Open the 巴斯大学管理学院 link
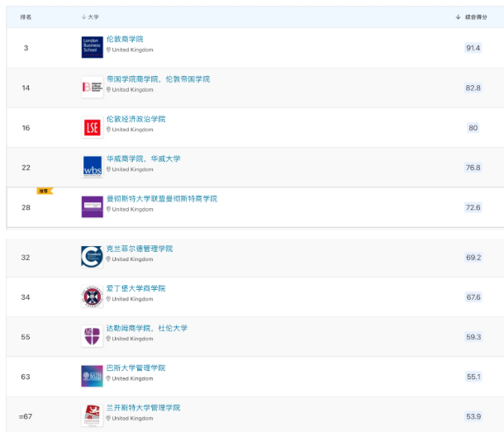Image resolution: width=504 pixels, height=432 pixels. [136, 368]
